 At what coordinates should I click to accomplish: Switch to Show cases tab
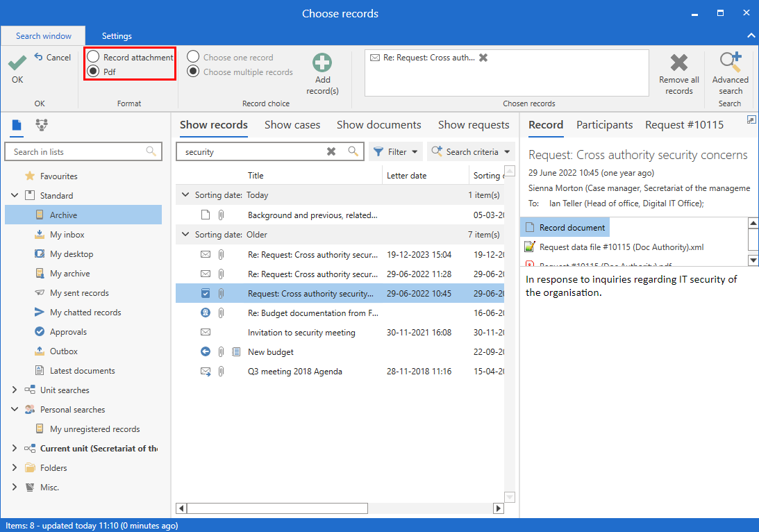(292, 125)
